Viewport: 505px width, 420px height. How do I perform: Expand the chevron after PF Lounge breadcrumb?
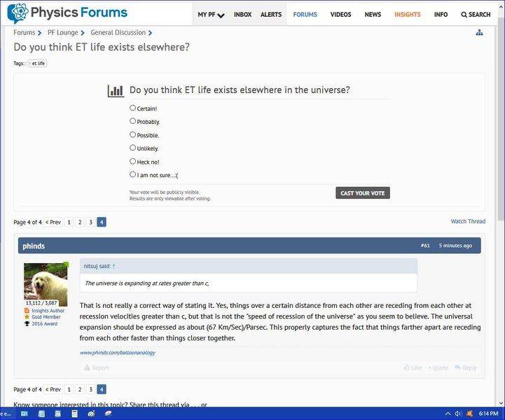(83, 33)
